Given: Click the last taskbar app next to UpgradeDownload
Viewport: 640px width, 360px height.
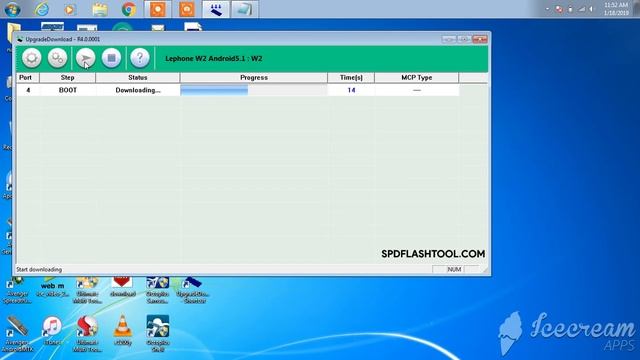Looking at the screenshot, I should pyautogui.click(x=244, y=9).
